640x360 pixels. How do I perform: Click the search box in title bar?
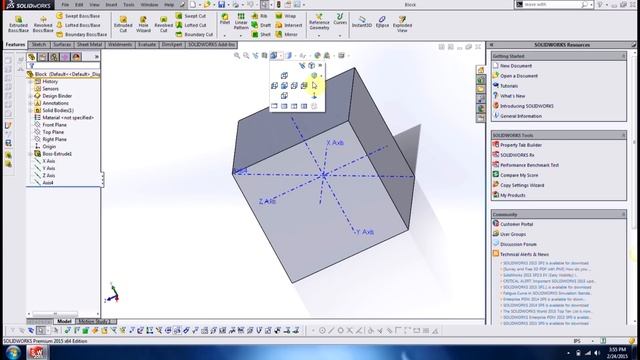click(x=553, y=4)
